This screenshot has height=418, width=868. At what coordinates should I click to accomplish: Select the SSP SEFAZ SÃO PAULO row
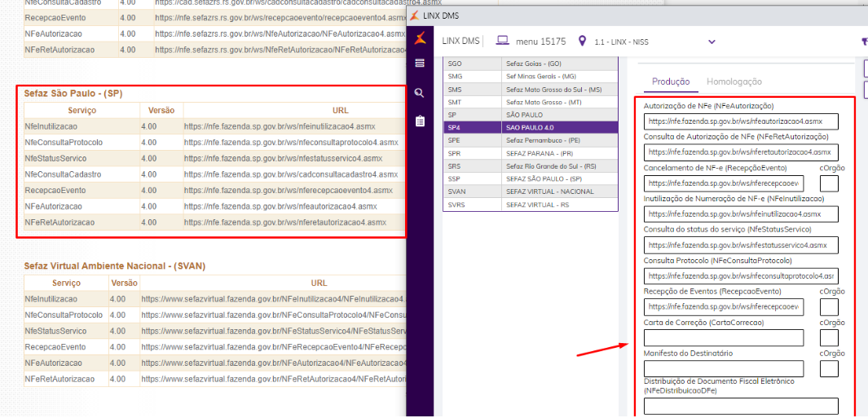(531, 178)
